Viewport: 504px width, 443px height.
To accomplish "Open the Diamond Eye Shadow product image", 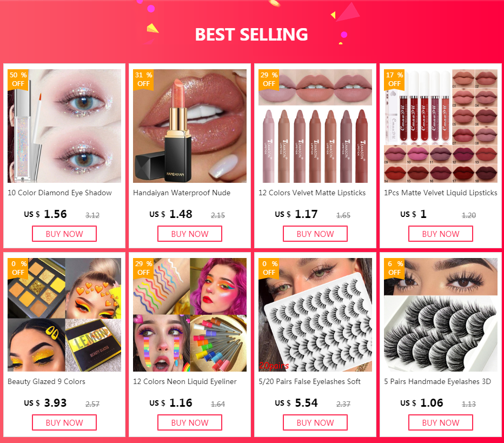I will (64, 126).
